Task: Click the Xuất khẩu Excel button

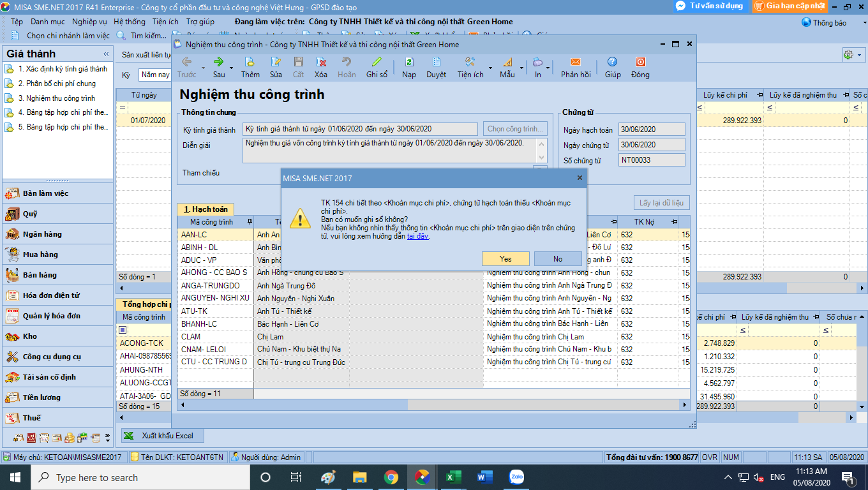Action: tap(162, 436)
